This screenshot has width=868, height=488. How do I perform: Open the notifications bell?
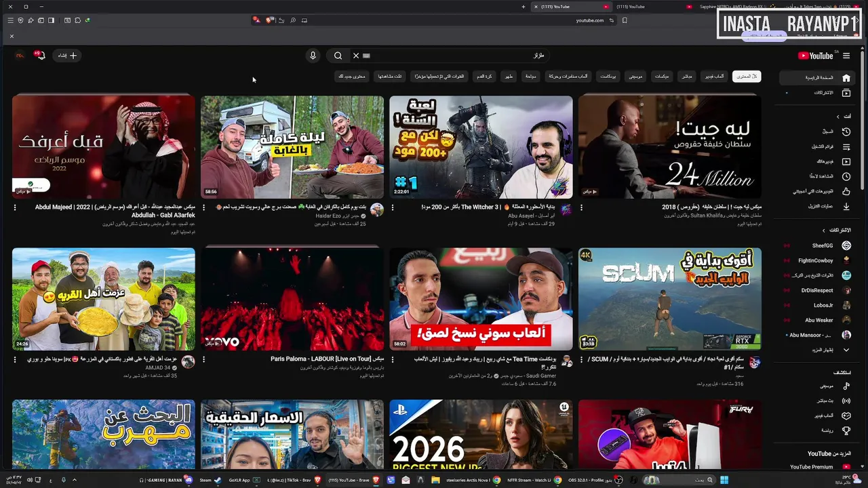coord(40,56)
